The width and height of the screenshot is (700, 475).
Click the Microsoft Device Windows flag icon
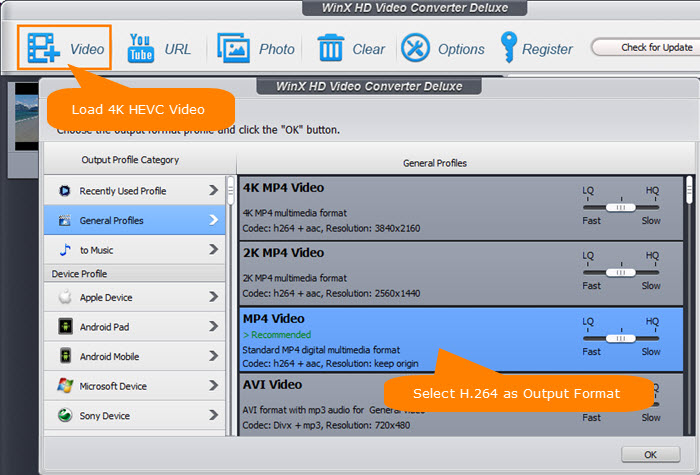coord(65,385)
